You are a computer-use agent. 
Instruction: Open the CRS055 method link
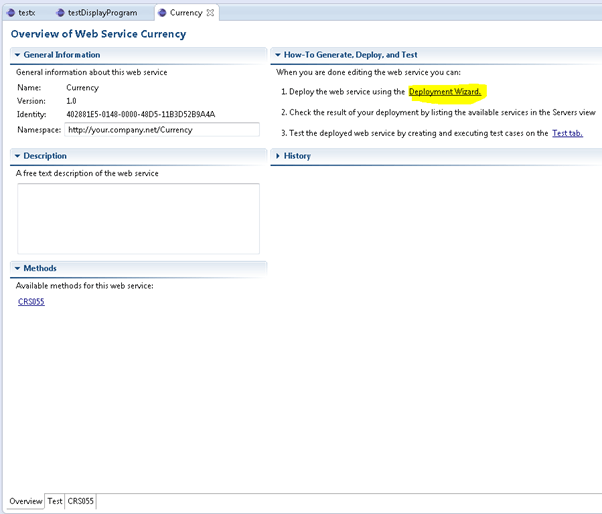31,302
